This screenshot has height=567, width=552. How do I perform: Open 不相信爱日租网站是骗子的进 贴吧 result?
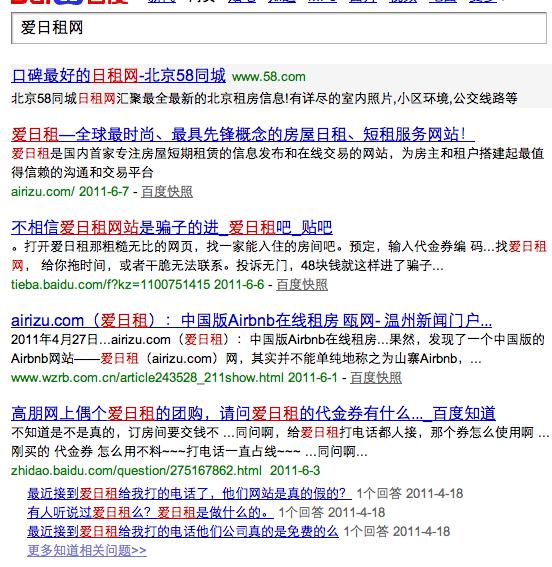172,228
